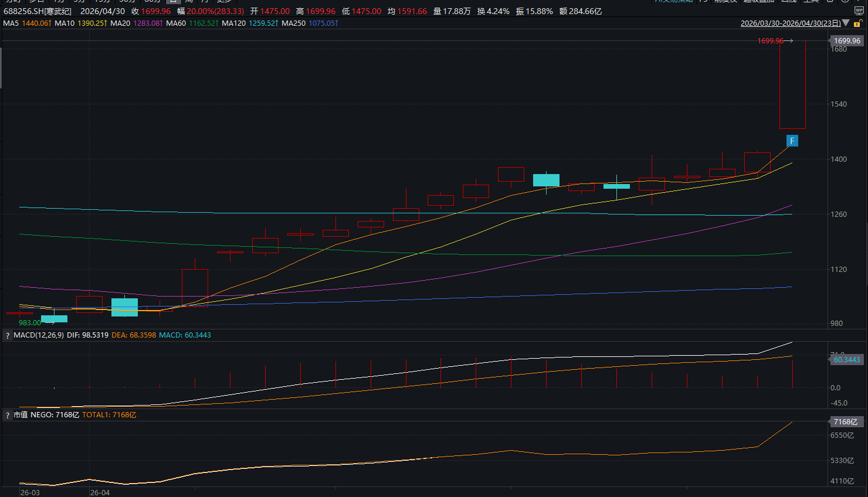Toggle the orange padlock chart lock

[x=857, y=23]
